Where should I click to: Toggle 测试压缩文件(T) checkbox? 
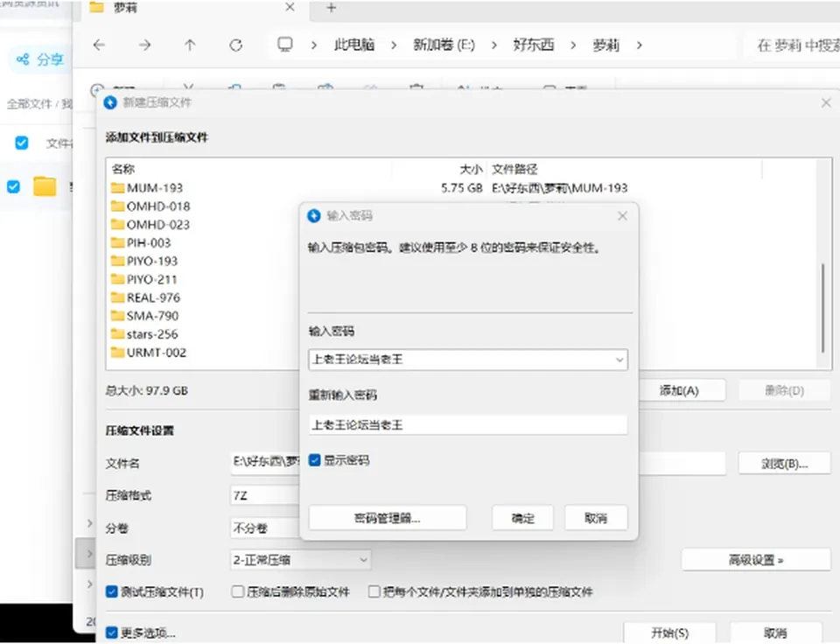(x=111, y=592)
